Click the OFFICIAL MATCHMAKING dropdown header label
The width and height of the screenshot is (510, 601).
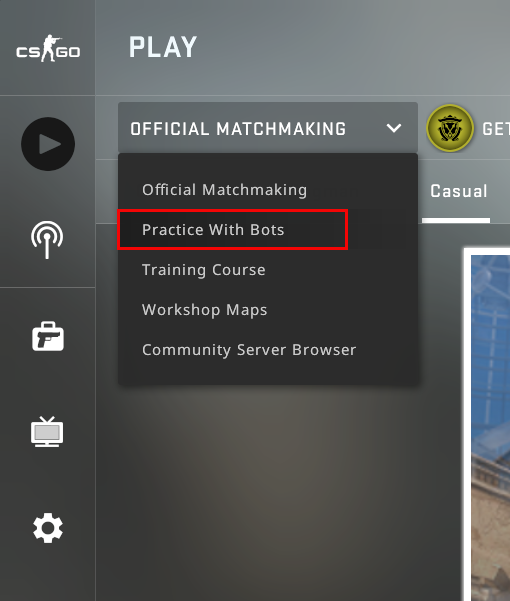238,129
